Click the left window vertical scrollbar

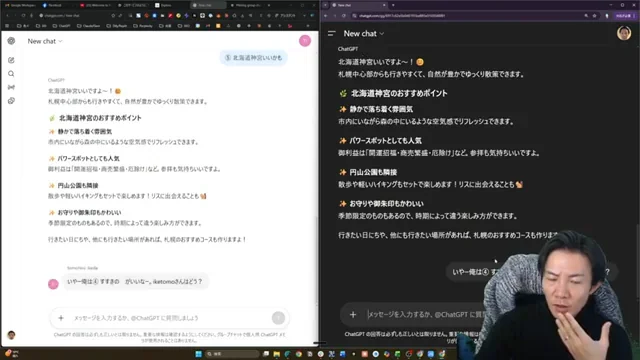coord(317,261)
